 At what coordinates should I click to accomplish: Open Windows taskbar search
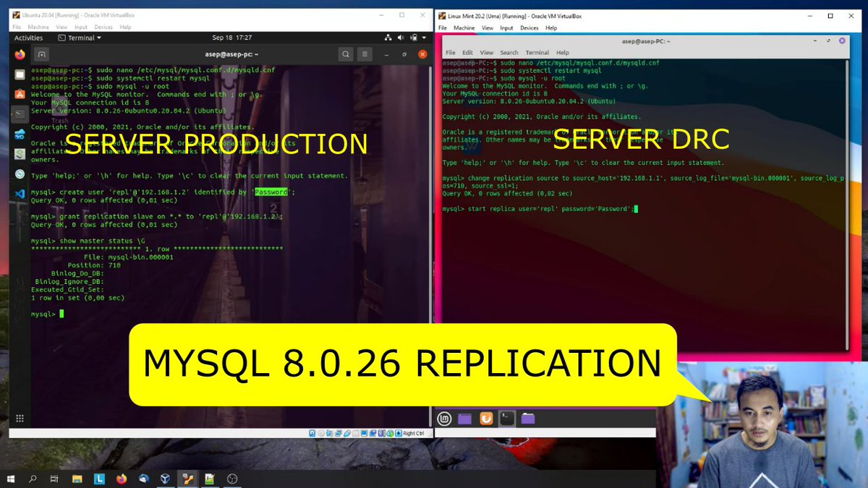point(33,479)
